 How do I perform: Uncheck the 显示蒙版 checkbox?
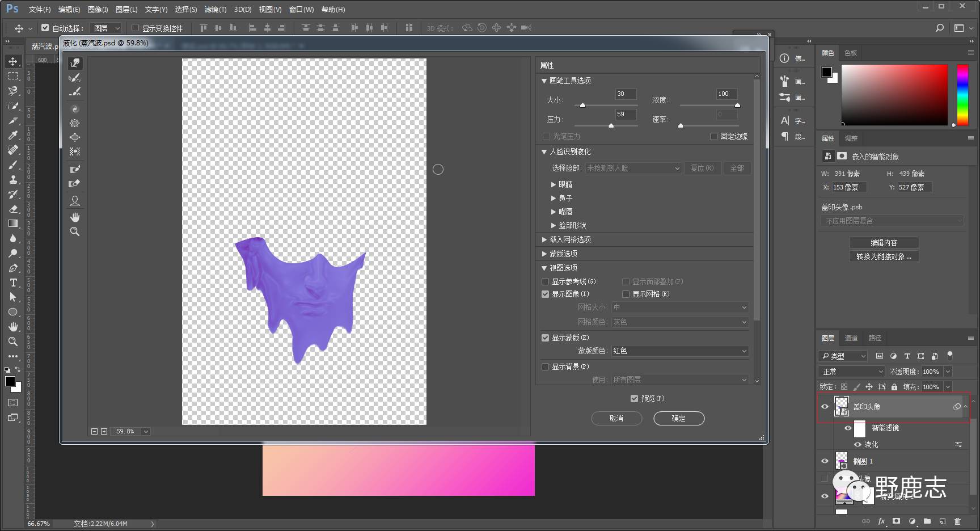546,338
